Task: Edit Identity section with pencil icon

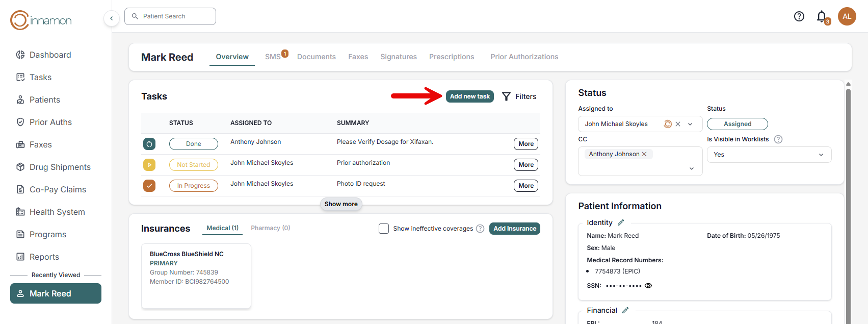Action: [621, 222]
